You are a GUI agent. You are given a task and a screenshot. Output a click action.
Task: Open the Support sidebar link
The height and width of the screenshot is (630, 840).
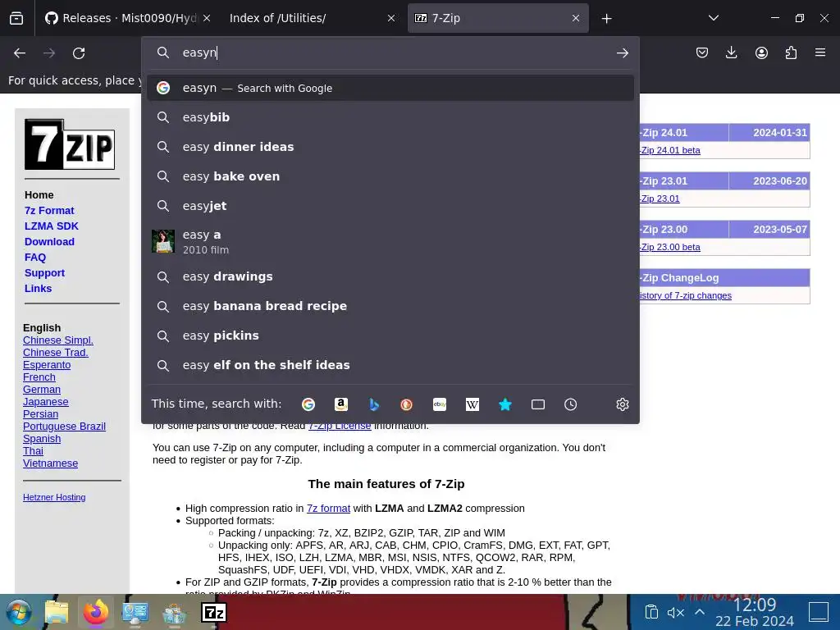coord(44,272)
